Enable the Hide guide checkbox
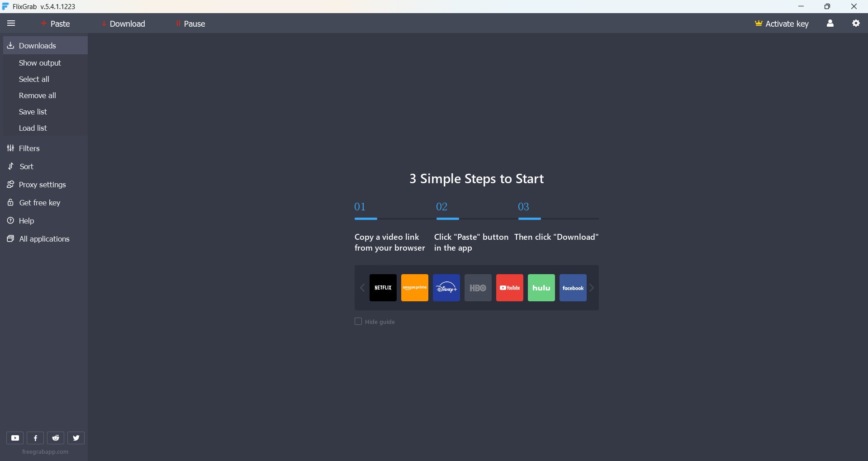 [358, 321]
